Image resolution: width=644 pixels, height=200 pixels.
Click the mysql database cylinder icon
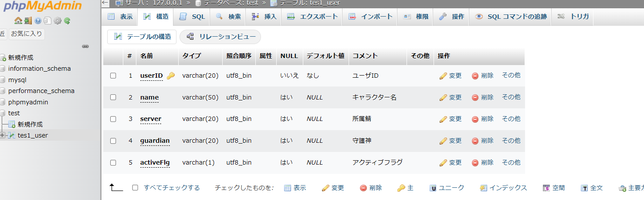[3, 80]
